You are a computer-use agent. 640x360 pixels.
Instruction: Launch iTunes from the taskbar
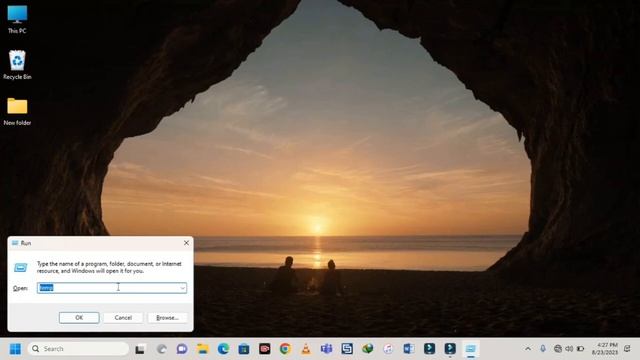[x=388, y=349]
